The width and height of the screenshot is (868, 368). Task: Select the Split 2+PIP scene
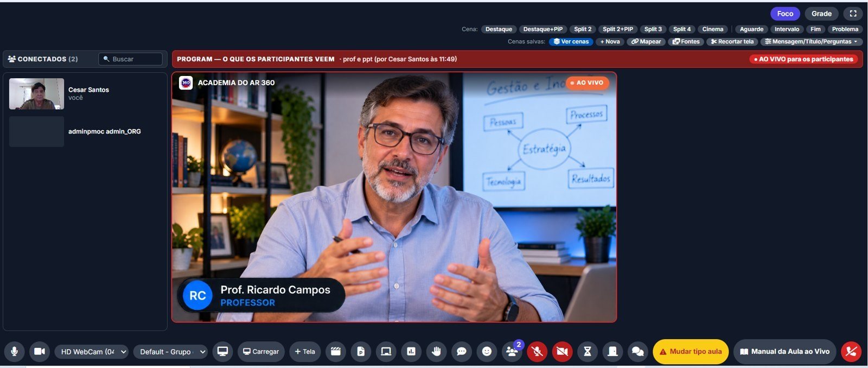coord(618,29)
